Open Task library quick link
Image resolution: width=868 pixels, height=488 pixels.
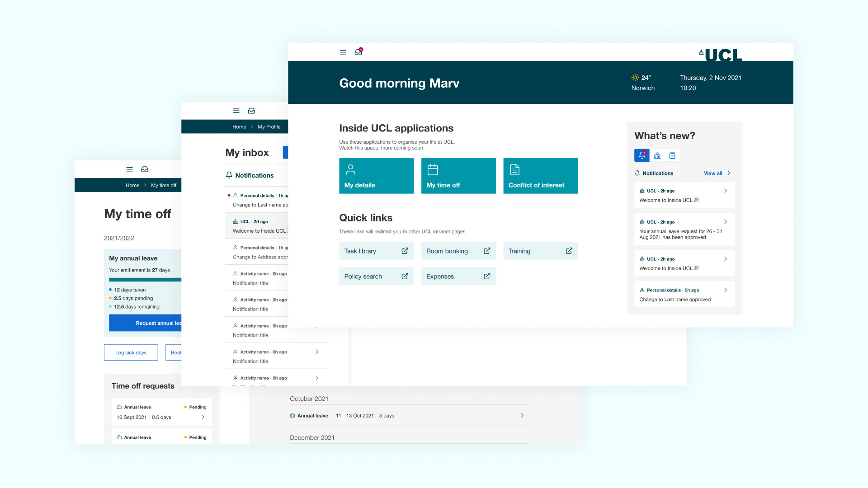pyautogui.click(x=376, y=251)
